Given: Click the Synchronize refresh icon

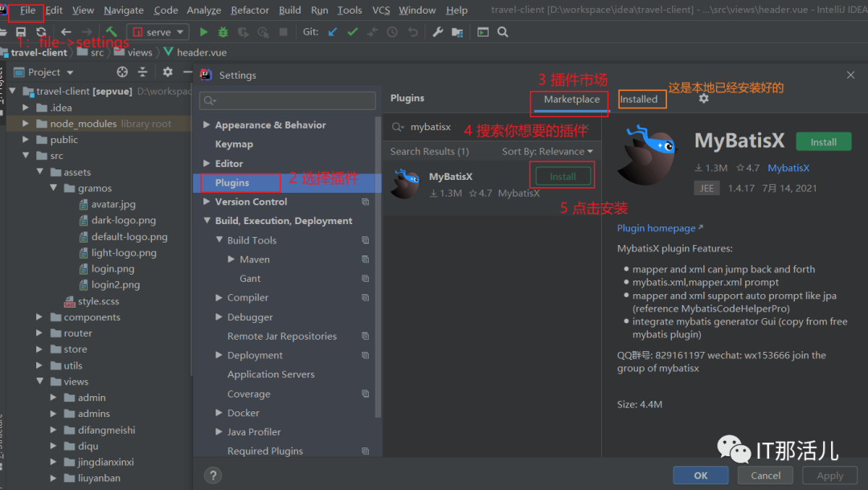Looking at the screenshot, I should click(41, 32).
